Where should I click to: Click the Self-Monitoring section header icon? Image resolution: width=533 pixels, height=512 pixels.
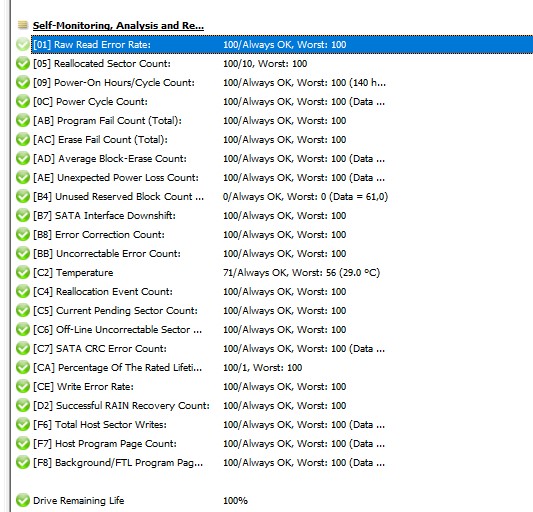pos(23,25)
